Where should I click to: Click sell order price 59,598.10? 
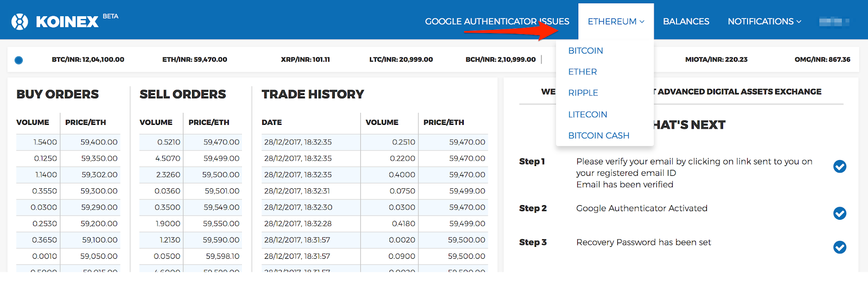coord(222,256)
